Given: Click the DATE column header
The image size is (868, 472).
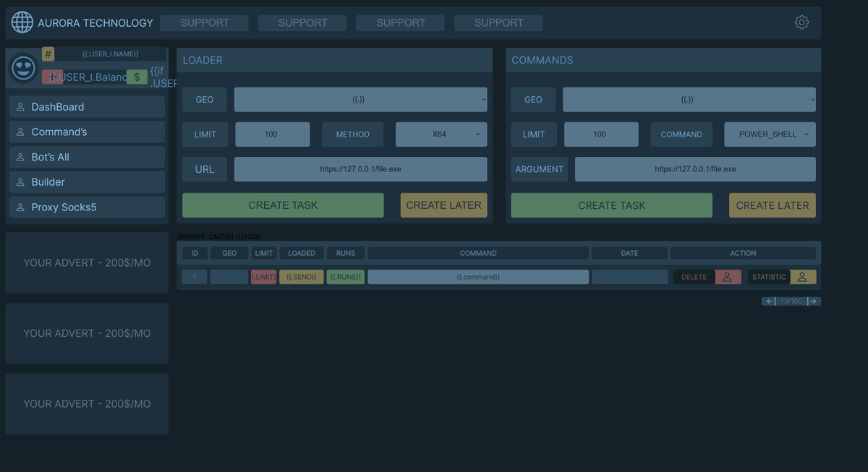Looking at the screenshot, I should (x=629, y=253).
